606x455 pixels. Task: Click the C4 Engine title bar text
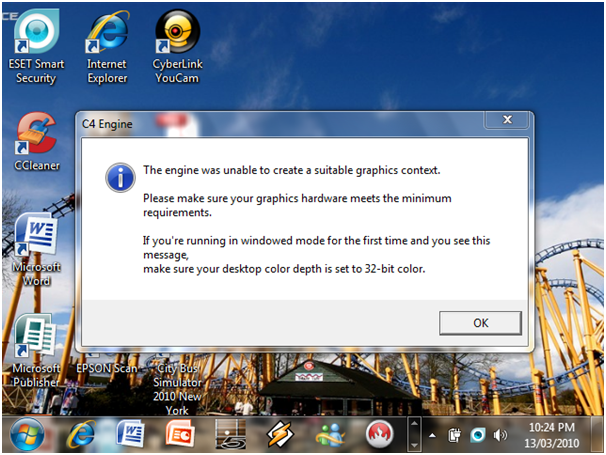pos(107,124)
